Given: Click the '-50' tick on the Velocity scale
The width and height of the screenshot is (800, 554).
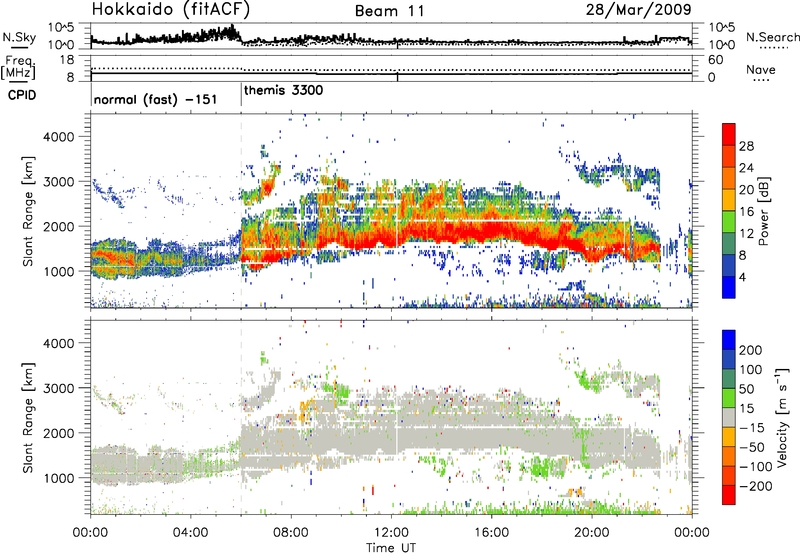Looking at the screenshot, I should (x=753, y=447).
